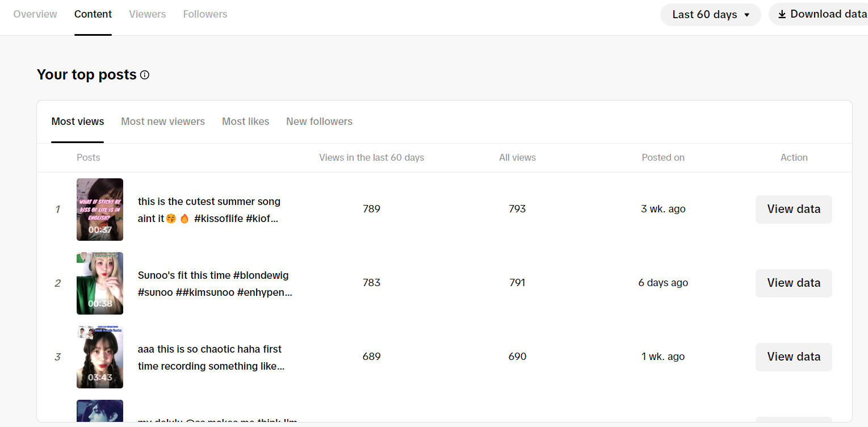
Task: Go to the Followers tab
Action: [x=205, y=14]
